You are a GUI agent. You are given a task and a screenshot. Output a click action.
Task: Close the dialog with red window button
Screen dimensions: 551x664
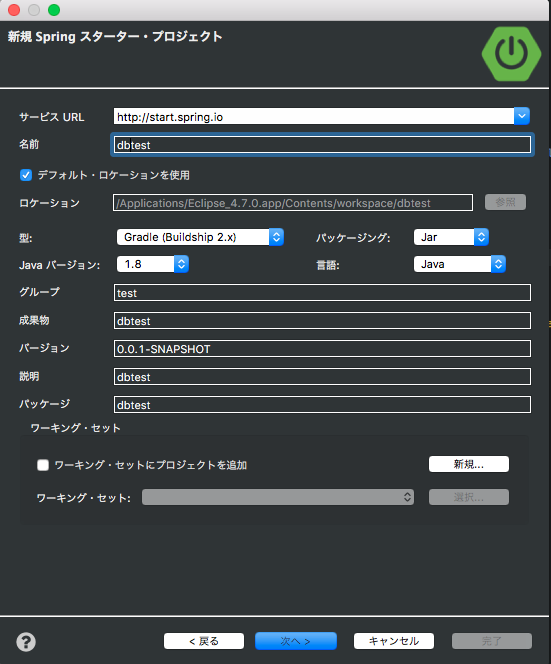click(x=14, y=10)
